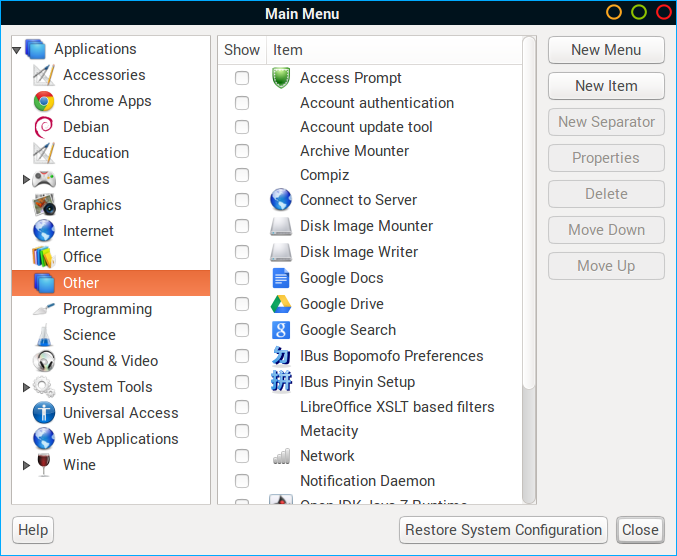Viewport: 677px width, 556px height.
Task: Open the Internet category
Action: pyautogui.click(x=88, y=231)
